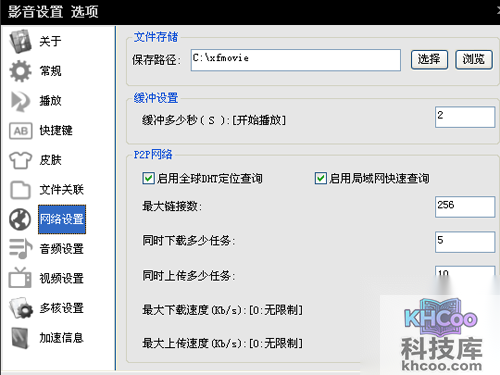This screenshot has width=500, height=375.
Task: Click the 缓冲多少秒 buffer seconds field
Action: click(x=465, y=117)
